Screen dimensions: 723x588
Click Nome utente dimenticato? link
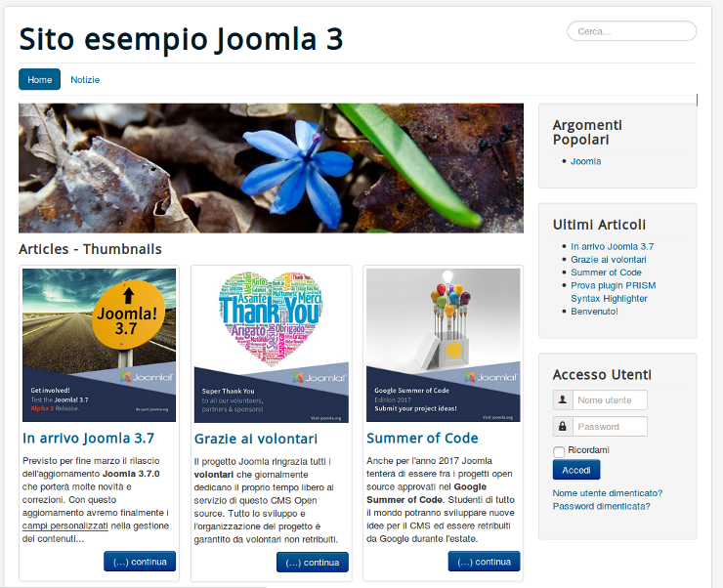[608, 493]
